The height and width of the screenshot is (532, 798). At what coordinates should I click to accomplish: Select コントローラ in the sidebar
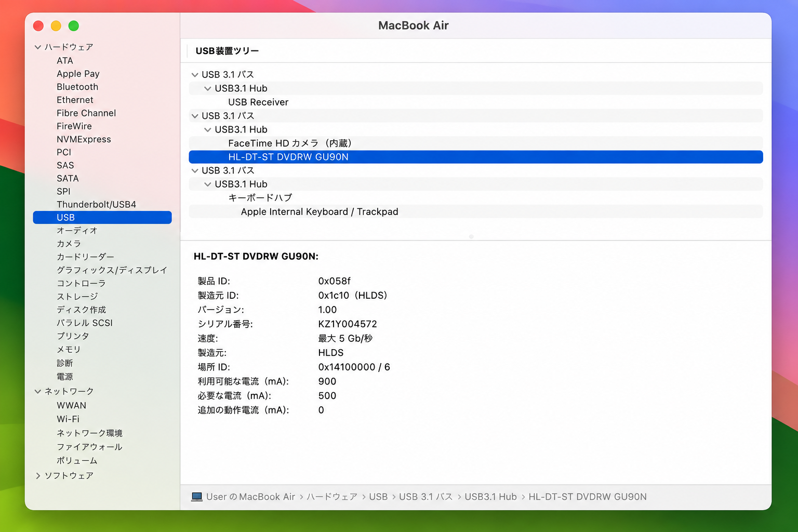[x=81, y=283]
